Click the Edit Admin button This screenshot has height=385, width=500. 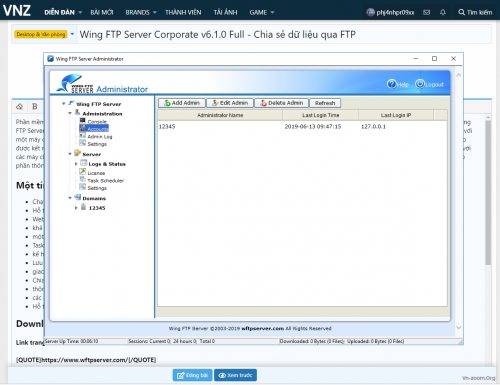[230, 103]
